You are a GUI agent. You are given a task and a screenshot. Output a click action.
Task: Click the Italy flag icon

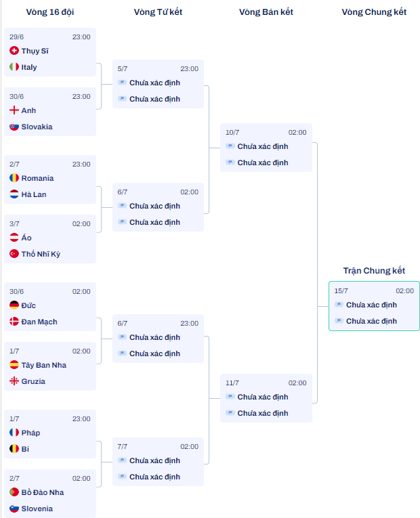pos(14,67)
